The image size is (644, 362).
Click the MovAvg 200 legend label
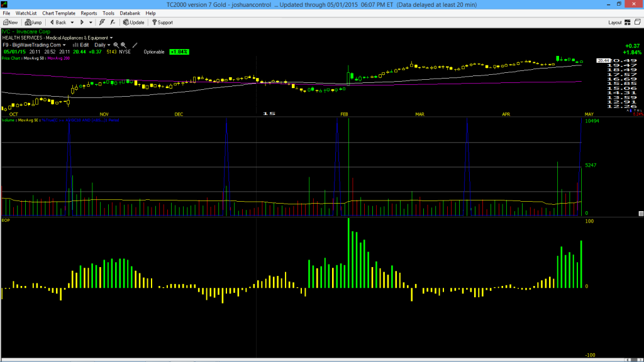(x=58, y=58)
